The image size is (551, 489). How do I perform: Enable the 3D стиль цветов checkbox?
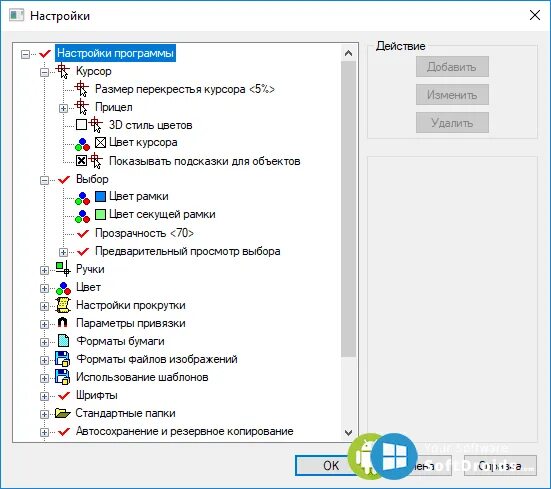point(82,124)
